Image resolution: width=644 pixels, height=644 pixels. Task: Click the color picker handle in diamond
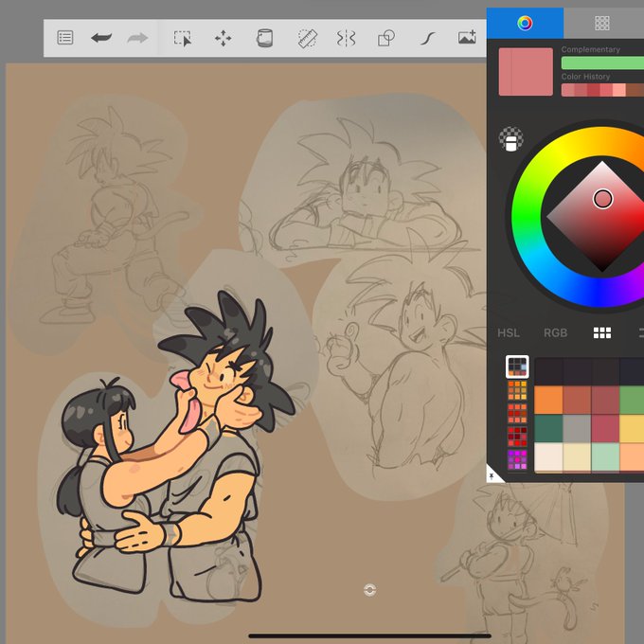point(602,199)
